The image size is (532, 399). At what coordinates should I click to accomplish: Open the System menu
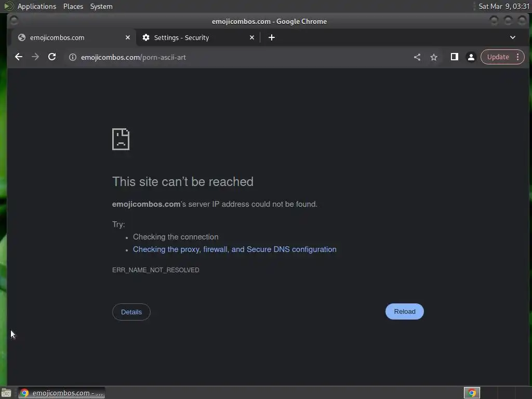pyautogui.click(x=101, y=6)
